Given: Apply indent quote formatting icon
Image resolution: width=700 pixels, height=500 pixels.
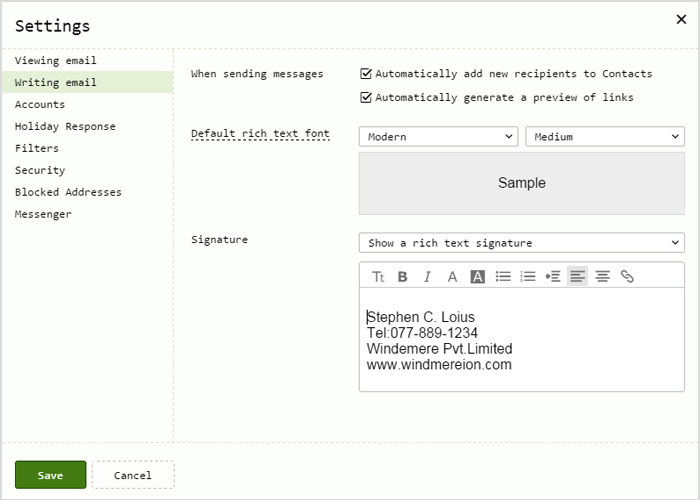Looking at the screenshot, I should tap(553, 277).
